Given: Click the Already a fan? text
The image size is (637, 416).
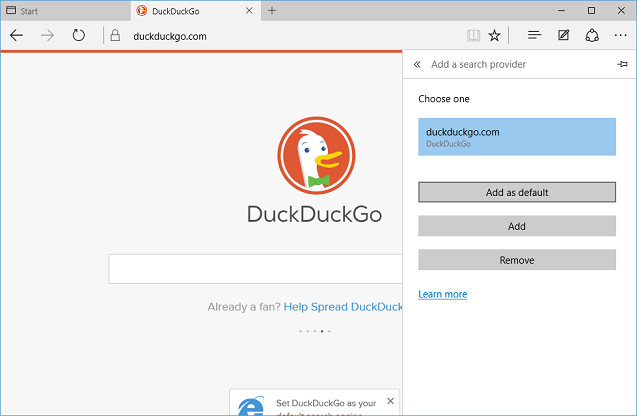Looking at the screenshot, I should click(x=244, y=307).
